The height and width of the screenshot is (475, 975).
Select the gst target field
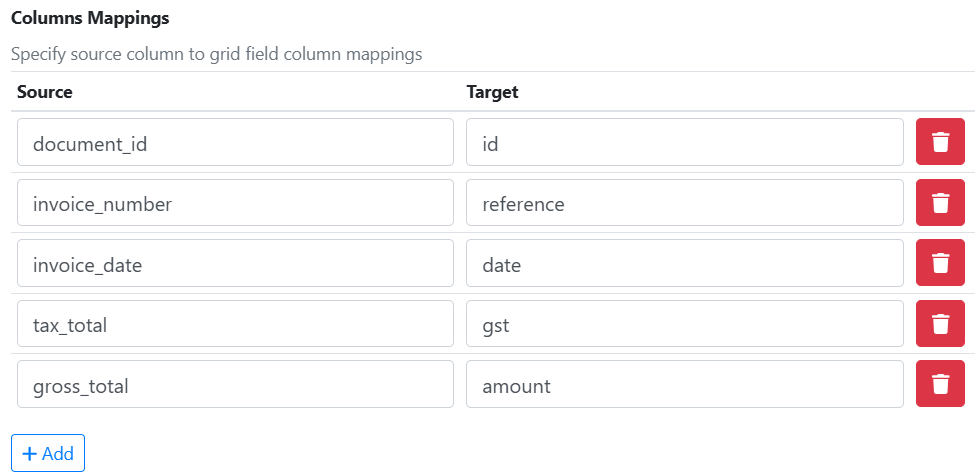[685, 325]
